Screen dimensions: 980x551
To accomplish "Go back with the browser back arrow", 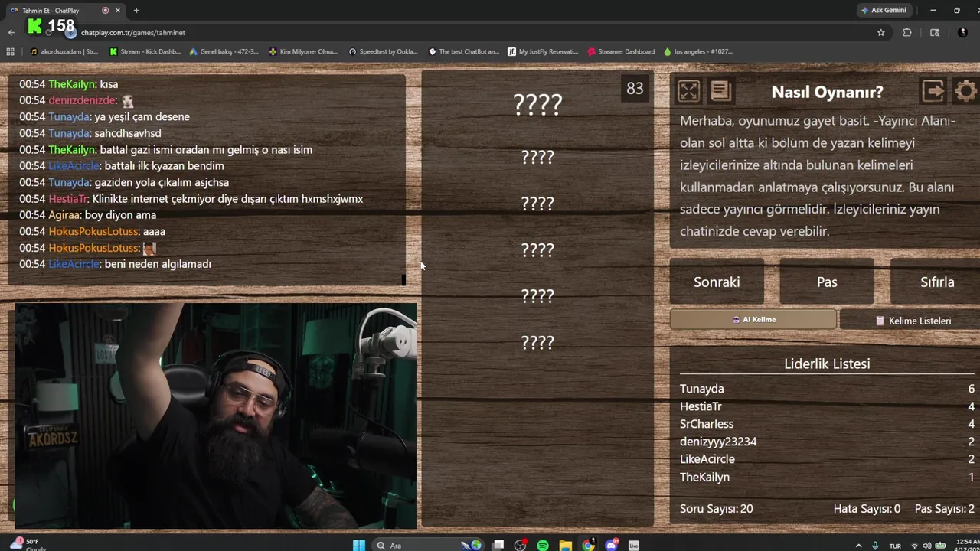I will click(x=11, y=33).
